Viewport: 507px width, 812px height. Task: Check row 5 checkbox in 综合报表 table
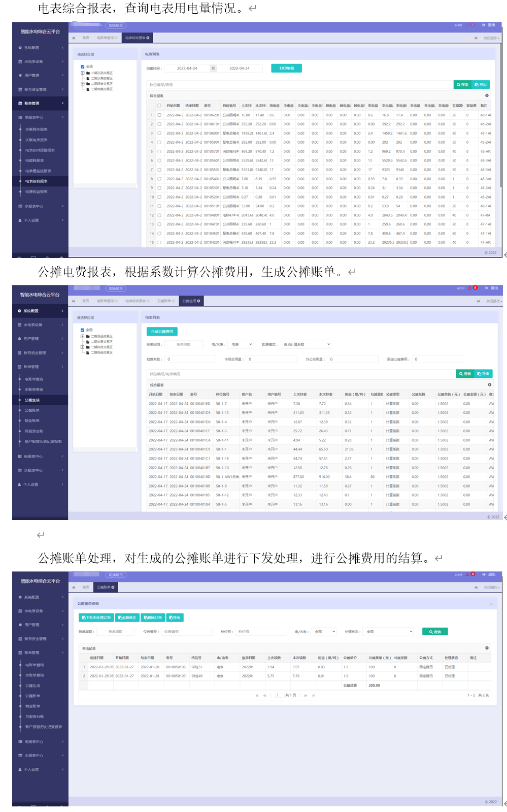click(x=159, y=151)
